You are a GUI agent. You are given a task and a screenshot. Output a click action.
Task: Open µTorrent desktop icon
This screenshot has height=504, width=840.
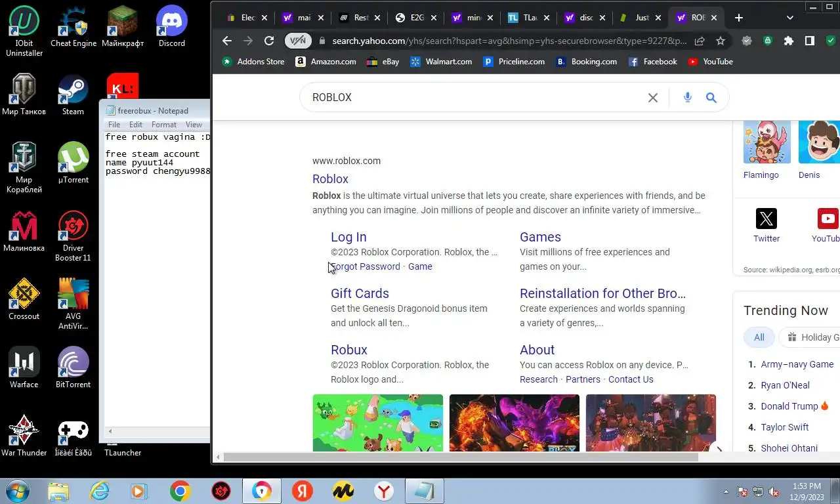(x=73, y=163)
